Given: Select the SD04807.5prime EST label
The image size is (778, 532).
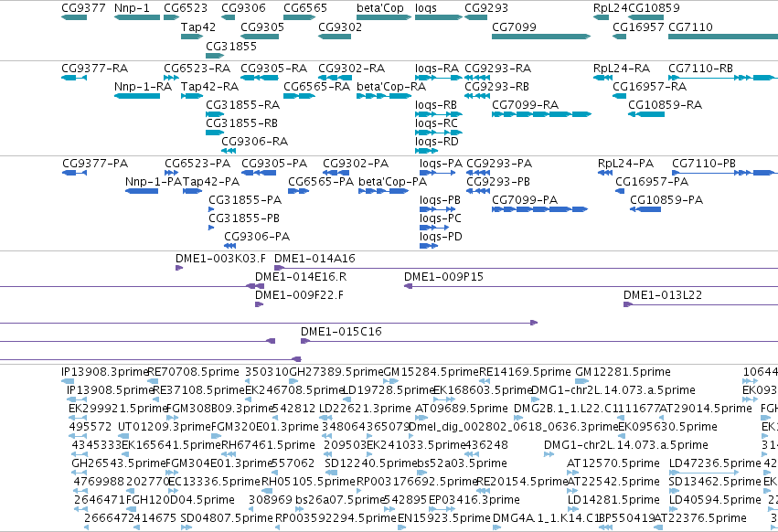Looking at the screenshot, I should coord(227,518).
